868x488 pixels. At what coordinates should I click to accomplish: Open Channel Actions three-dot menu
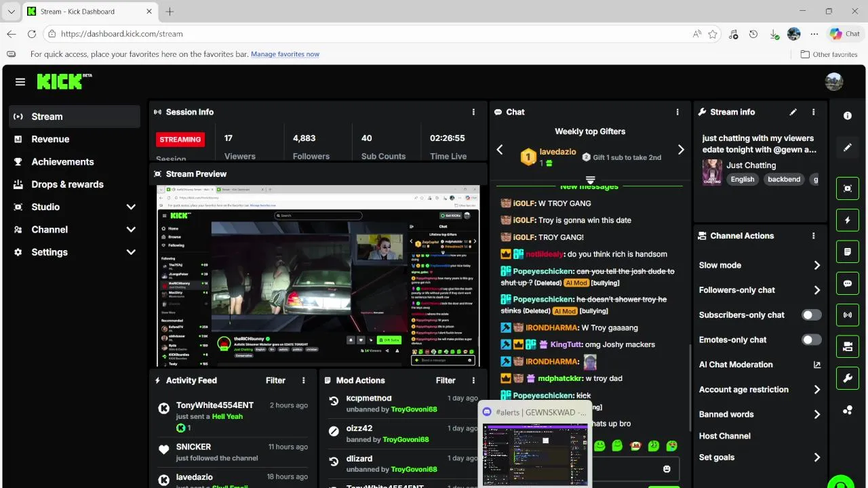click(814, 236)
